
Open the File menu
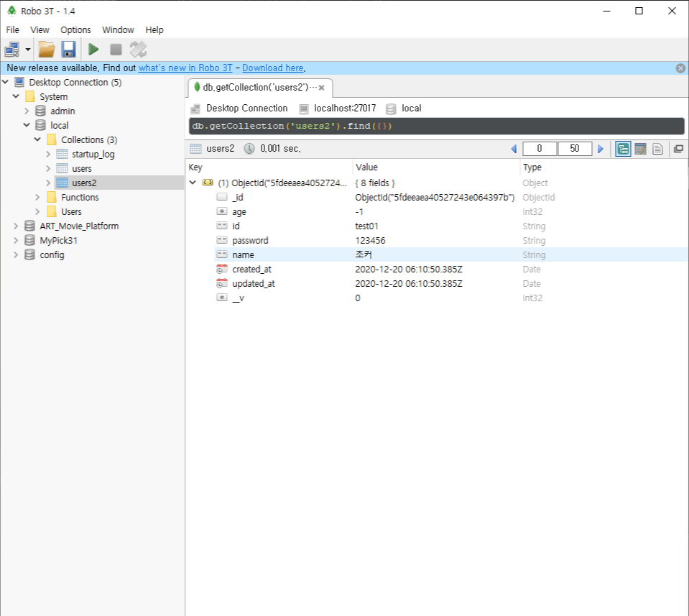(x=12, y=30)
